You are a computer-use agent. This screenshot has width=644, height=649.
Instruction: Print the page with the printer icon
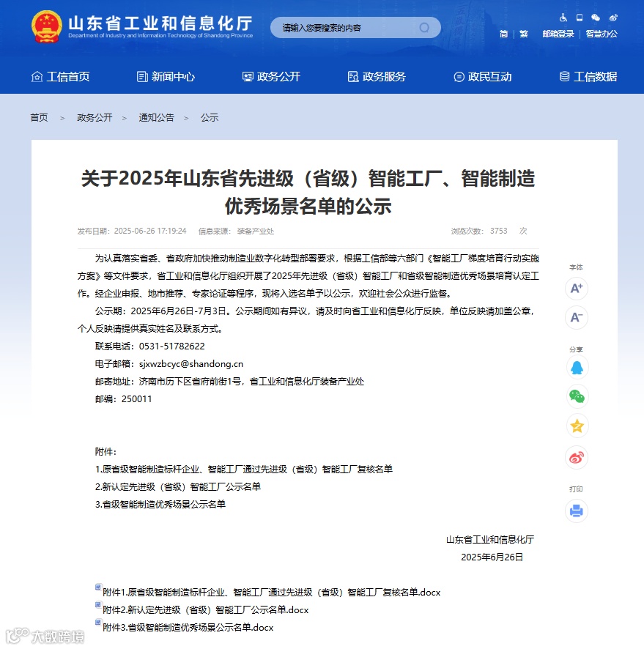point(577,511)
